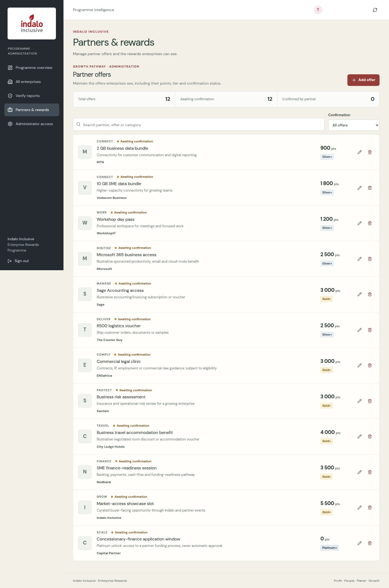Delete the 2 GB business data bundle offer
The width and height of the screenshot is (389, 588).
[x=370, y=152]
